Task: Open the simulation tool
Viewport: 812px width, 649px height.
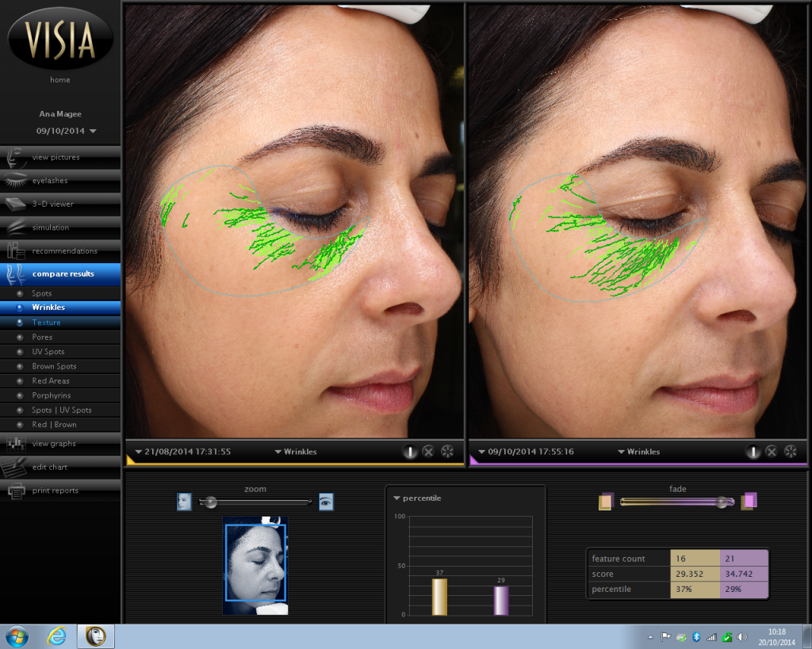Action: (x=50, y=228)
